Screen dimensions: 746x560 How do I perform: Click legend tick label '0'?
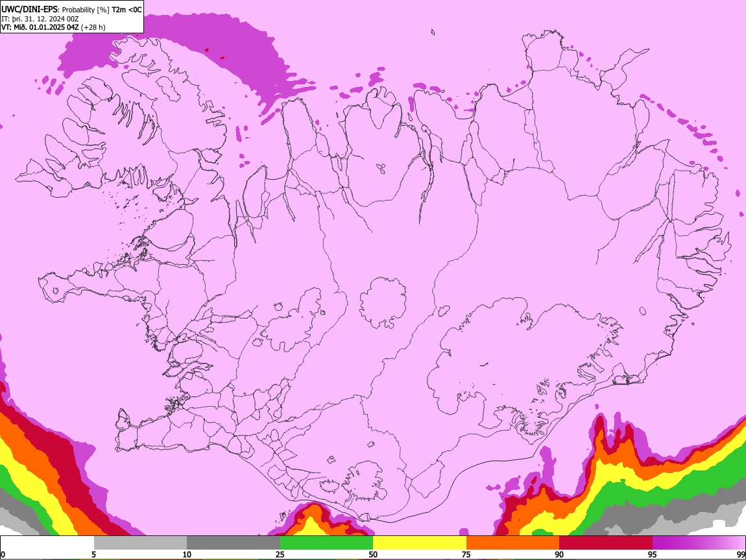click(3, 555)
